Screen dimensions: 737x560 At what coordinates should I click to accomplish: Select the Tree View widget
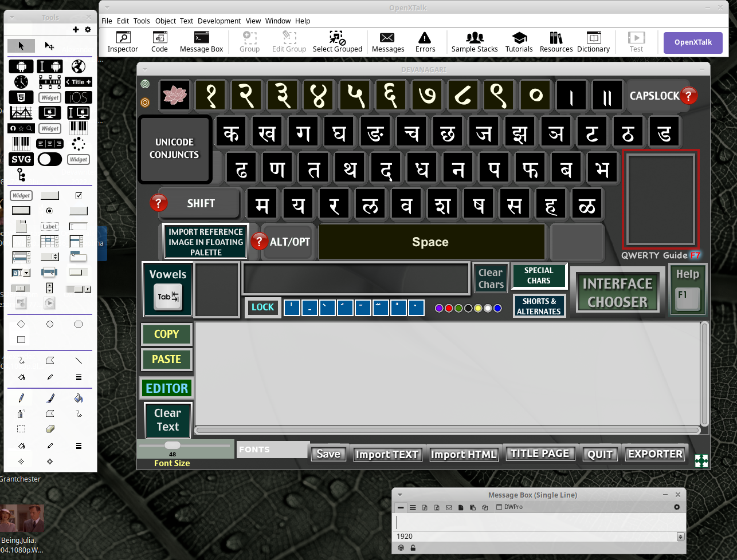coord(21,175)
